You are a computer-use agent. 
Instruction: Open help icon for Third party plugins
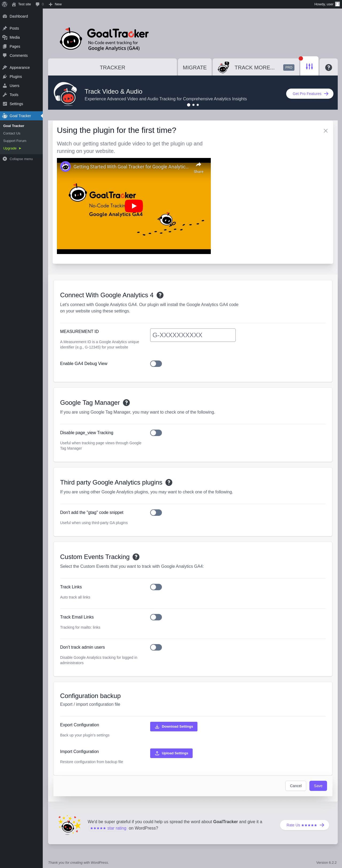pyautogui.click(x=169, y=482)
